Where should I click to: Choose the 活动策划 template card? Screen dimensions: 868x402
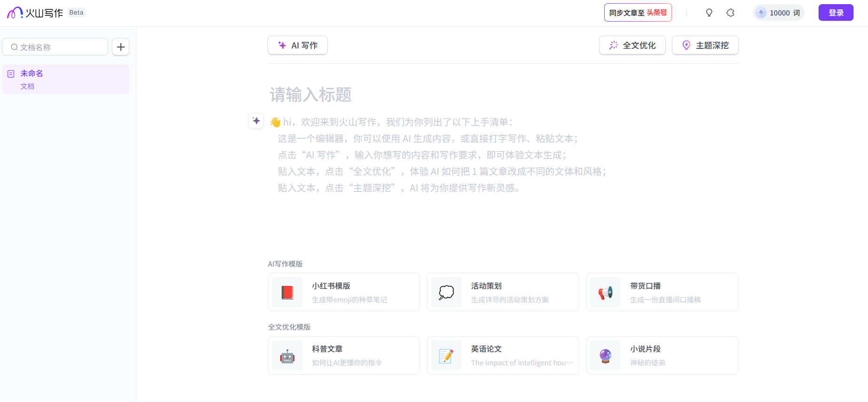tap(503, 292)
